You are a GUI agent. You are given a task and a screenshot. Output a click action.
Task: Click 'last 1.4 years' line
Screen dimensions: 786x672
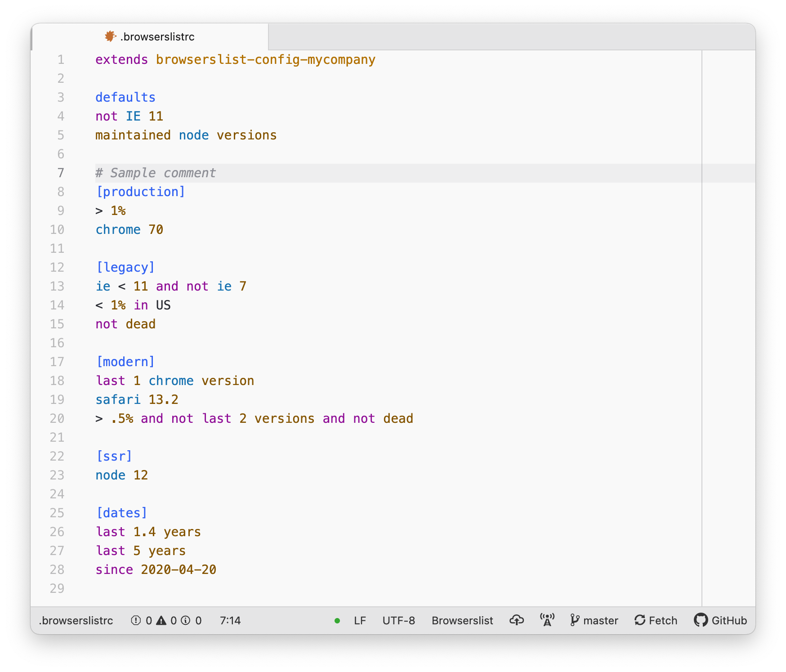(x=148, y=532)
